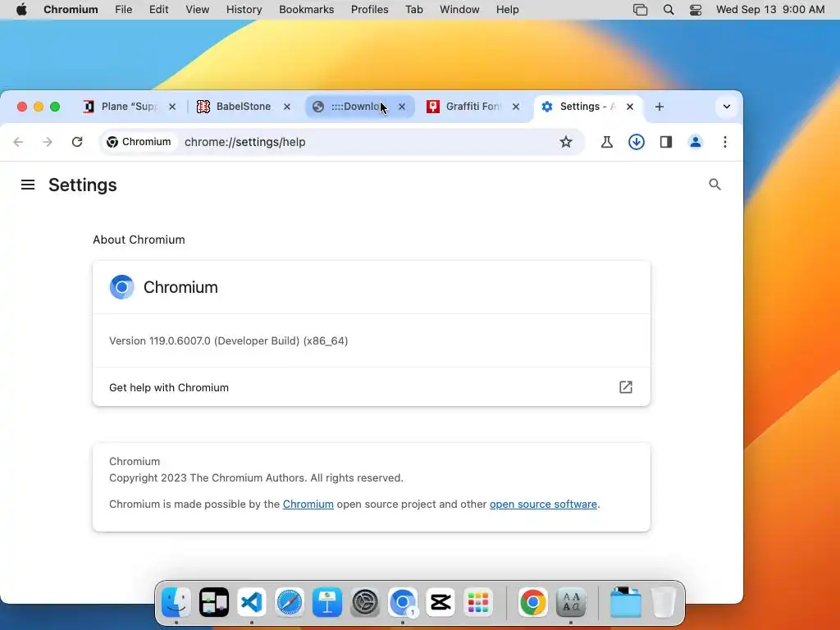Expand the tab search dropdown arrow
This screenshot has width=840, height=630.
(x=727, y=107)
